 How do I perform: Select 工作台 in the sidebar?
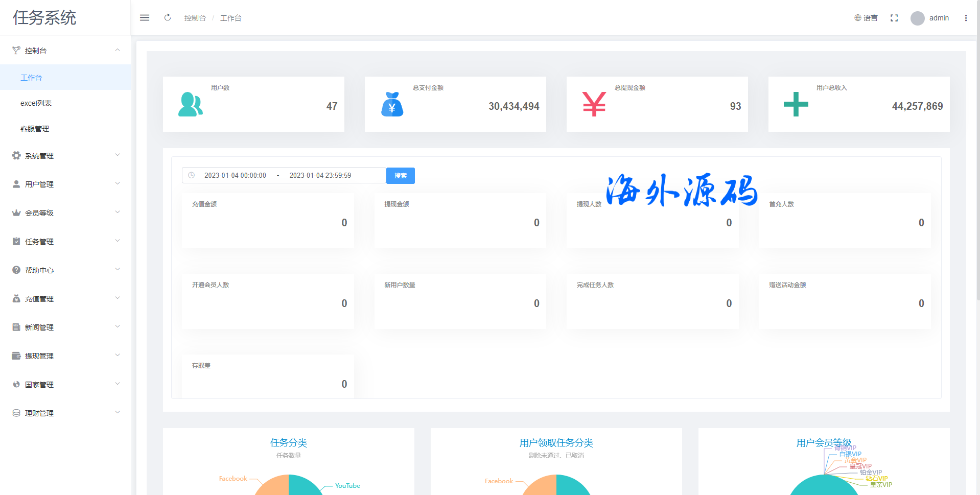31,78
